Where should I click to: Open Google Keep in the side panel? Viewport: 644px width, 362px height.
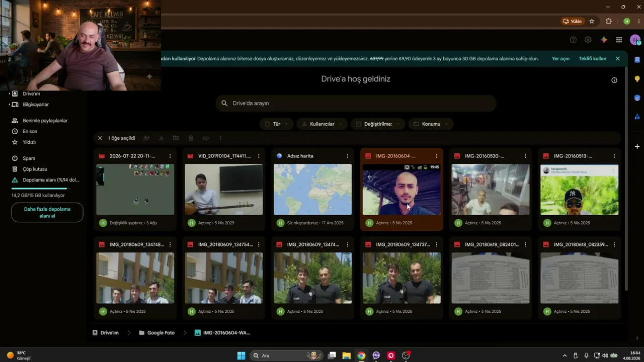[637, 79]
